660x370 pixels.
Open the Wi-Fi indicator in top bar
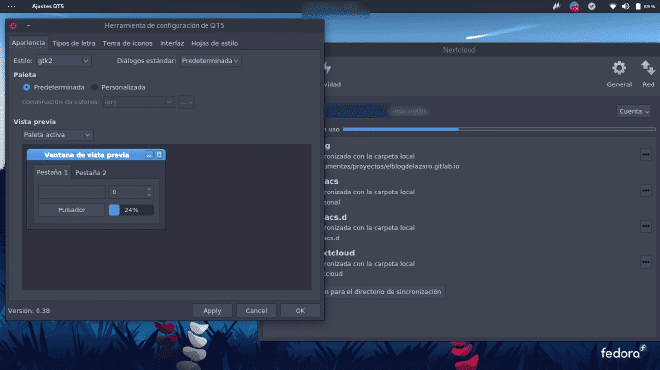pos(612,6)
